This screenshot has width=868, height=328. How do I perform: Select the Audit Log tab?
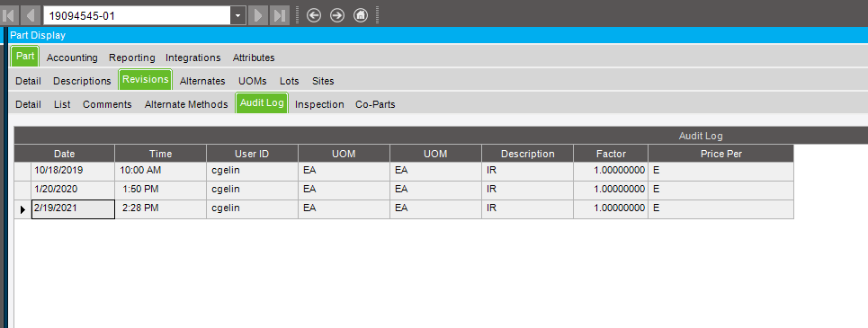pyautogui.click(x=263, y=102)
